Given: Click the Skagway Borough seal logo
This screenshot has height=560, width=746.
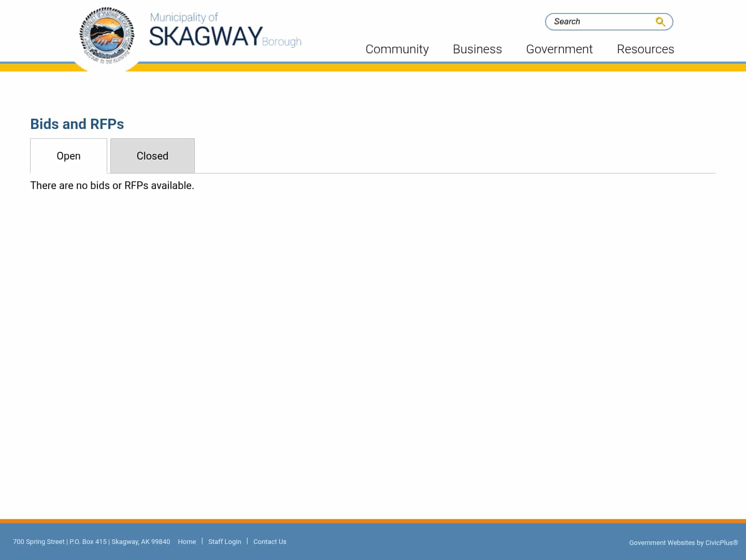Looking at the screenshot, I should click(107, 36).
